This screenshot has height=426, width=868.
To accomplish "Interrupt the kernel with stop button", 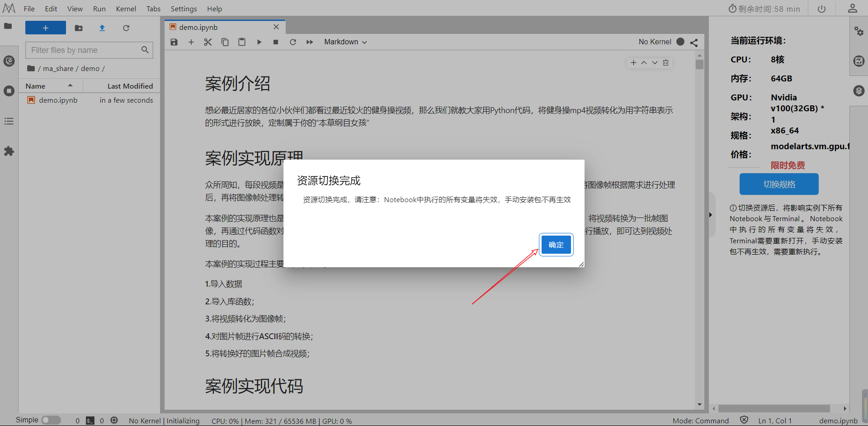I will 276,42.
